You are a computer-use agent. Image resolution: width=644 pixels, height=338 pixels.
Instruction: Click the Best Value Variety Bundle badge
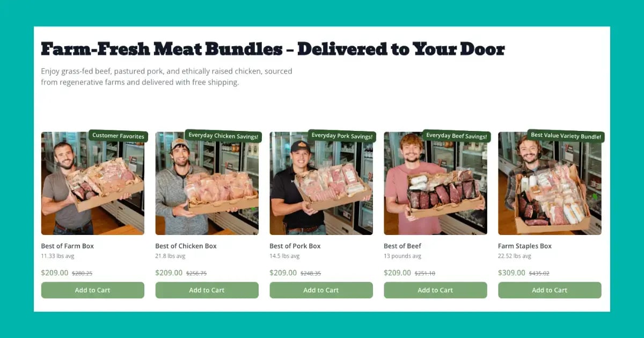[x=566, y=136]
